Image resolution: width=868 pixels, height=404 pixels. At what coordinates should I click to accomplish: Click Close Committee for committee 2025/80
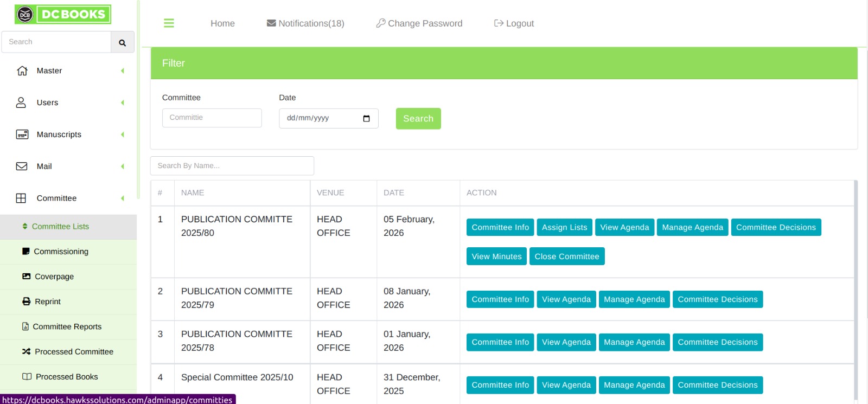pyautogui.click(x=566, y=256)
